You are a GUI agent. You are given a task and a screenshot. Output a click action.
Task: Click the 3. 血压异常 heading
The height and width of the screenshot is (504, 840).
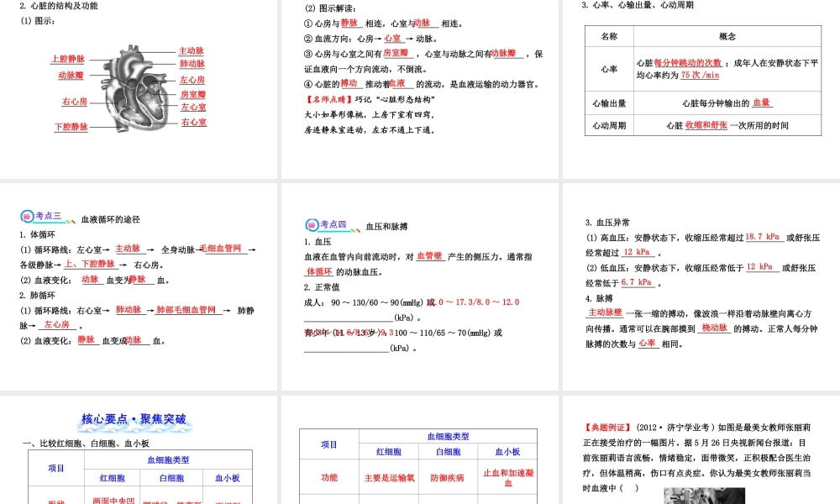607,223
